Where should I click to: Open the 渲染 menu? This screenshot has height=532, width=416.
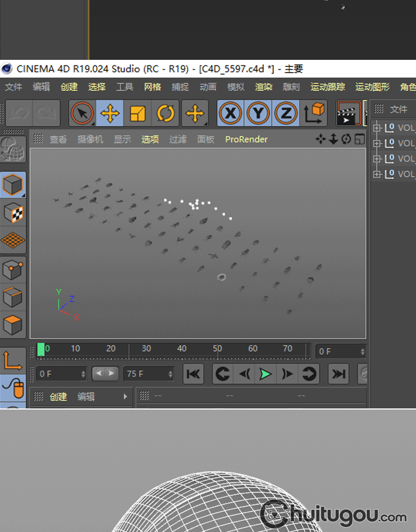(x=263, y=87)
